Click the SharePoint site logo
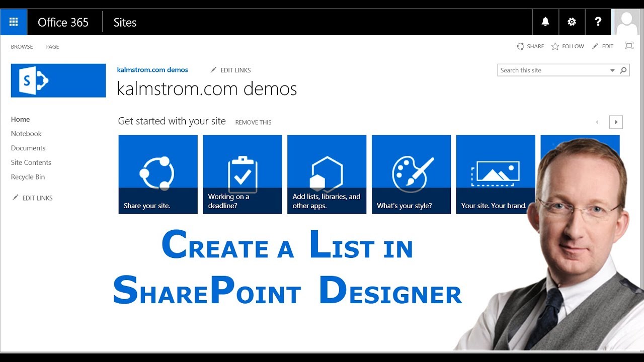 pyautogui.click(x=58, y=80)
